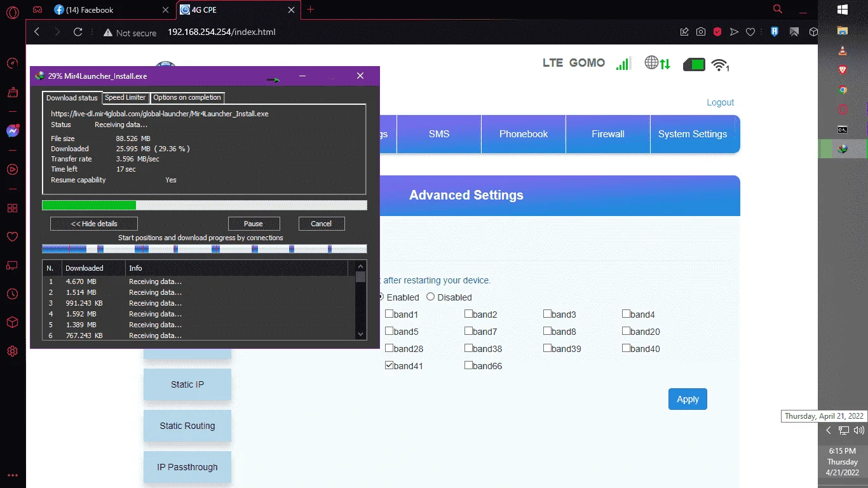Open the Static IP settings page
Image resolution: width=868 pixels, height=488 pixels.
coord(187,384)
